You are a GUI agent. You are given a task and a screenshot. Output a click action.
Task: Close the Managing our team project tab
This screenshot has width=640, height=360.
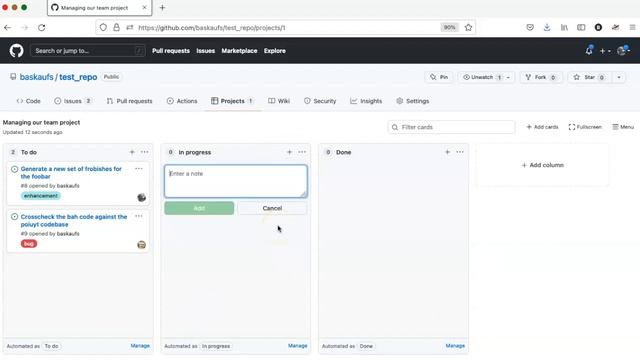click(144, 7)
